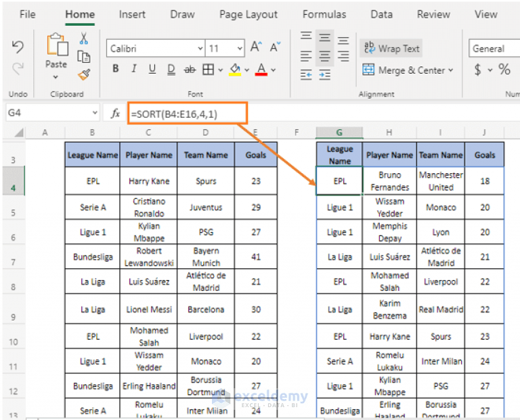Click cell containing Bruno Fernandes

(390, 181)
